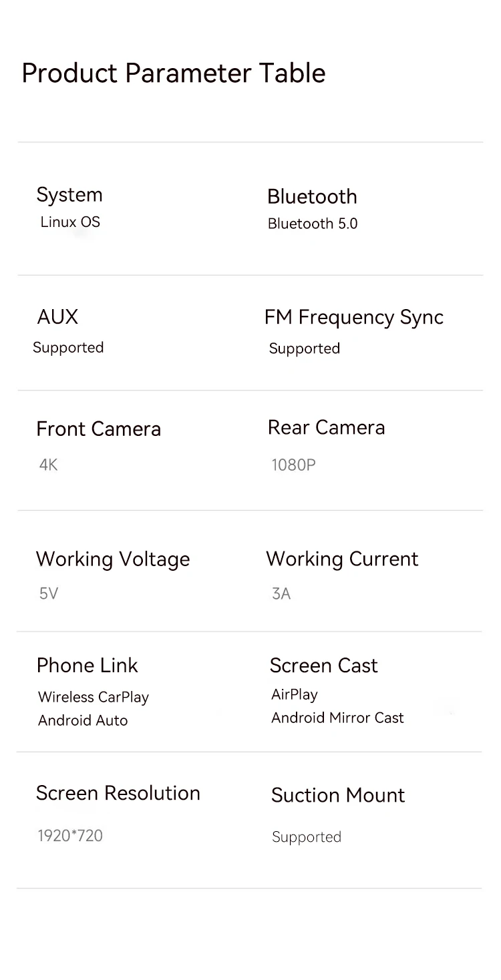
Task: Click the 1080P rear camera value
Action: 293,465
